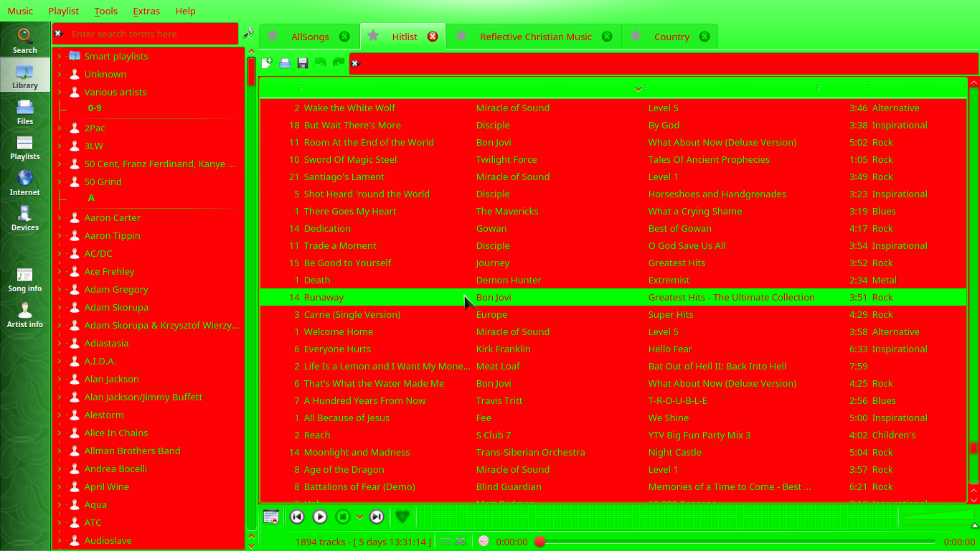The width and height of the screenshot is (980, 551).
Task: Click the track seek slider handle
Action: click(x=540, y=542)
